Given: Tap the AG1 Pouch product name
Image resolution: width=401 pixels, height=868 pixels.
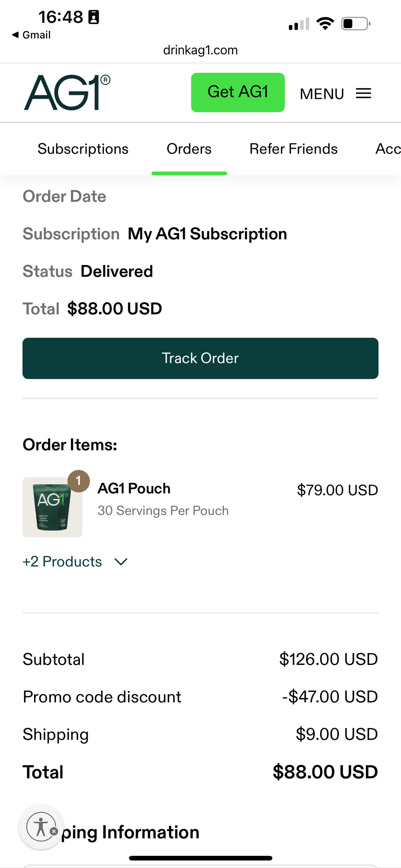Looking at the screenshot, I should (x=134, y=489).
